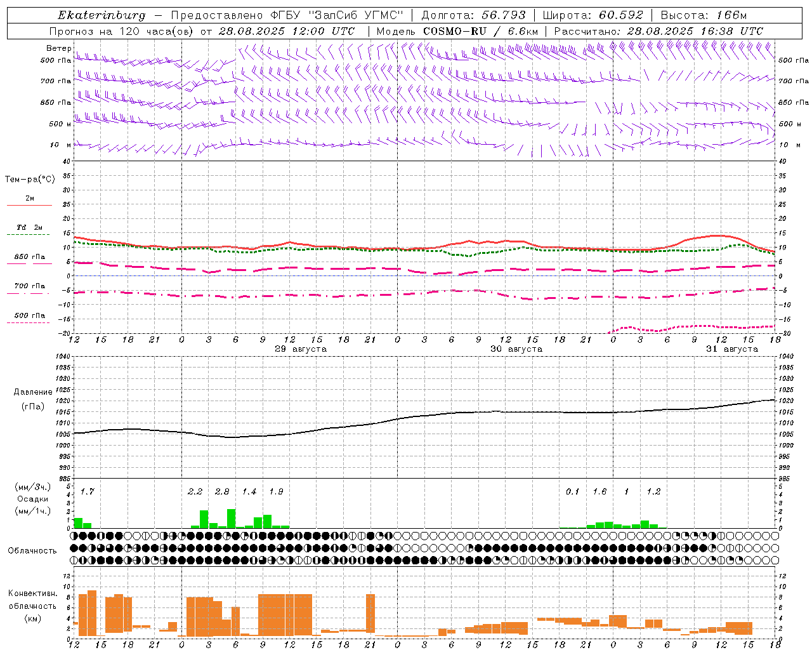Select the Облачность row label
The width and height of the screenshot is (812, 650).
click(32, 551)
